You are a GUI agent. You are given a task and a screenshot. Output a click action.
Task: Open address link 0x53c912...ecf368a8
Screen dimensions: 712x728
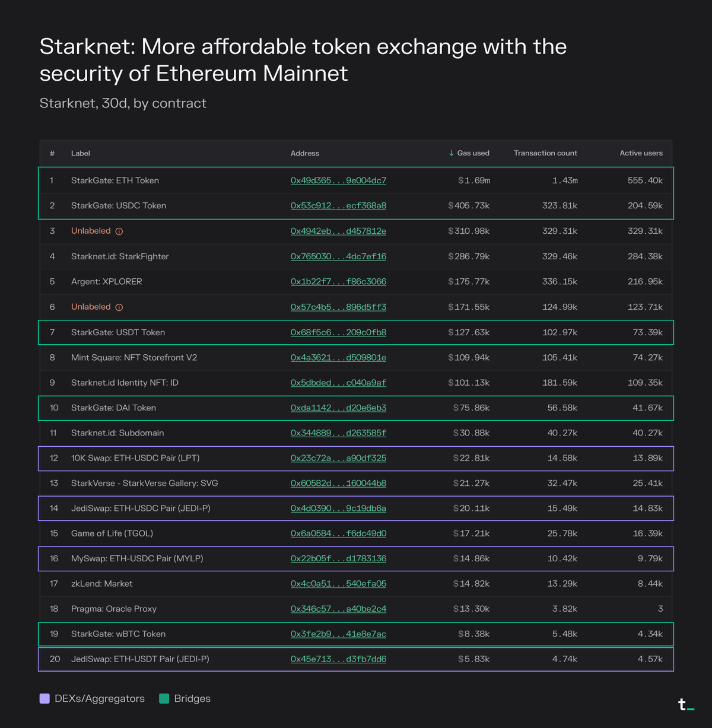338,206
